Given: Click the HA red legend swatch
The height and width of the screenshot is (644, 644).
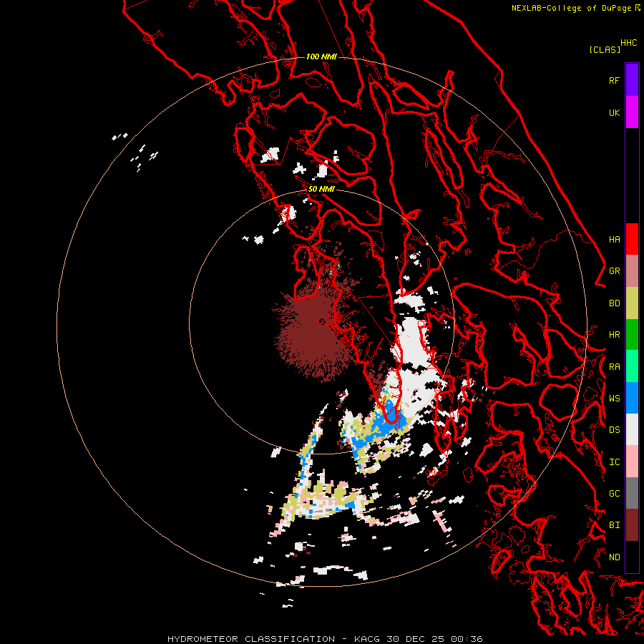Looking at the screenshot, I should (x=632, y=239).
